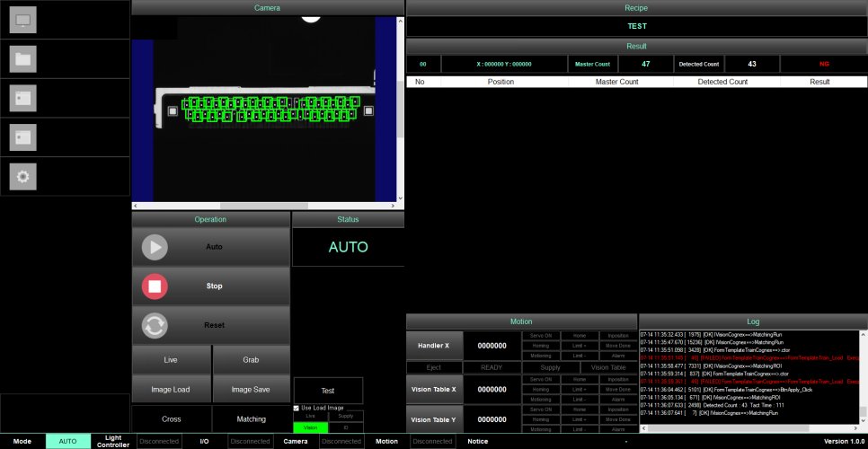868x449 pixels.
Task: Click the Detected Count value 43
Action: [x=752, y=64]
